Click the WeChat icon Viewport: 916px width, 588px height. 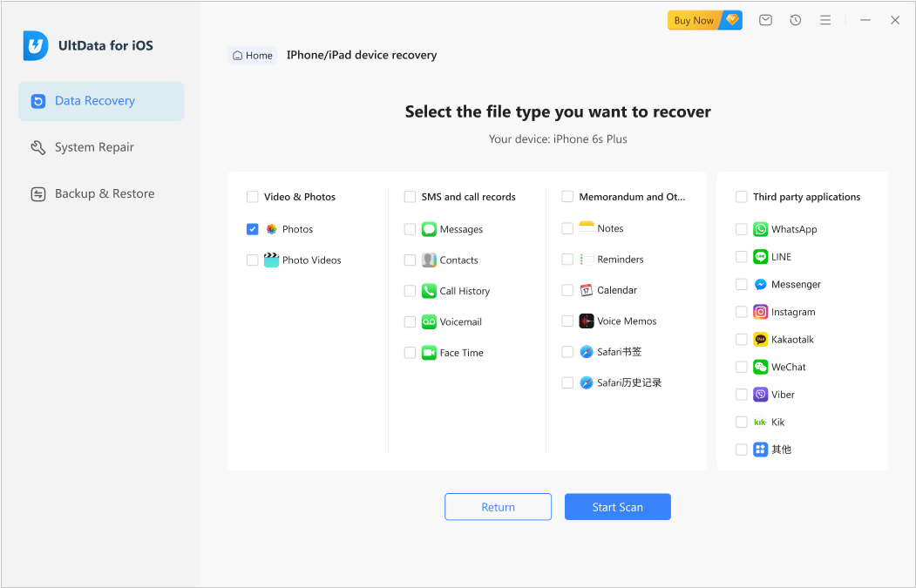pos(760,367)
